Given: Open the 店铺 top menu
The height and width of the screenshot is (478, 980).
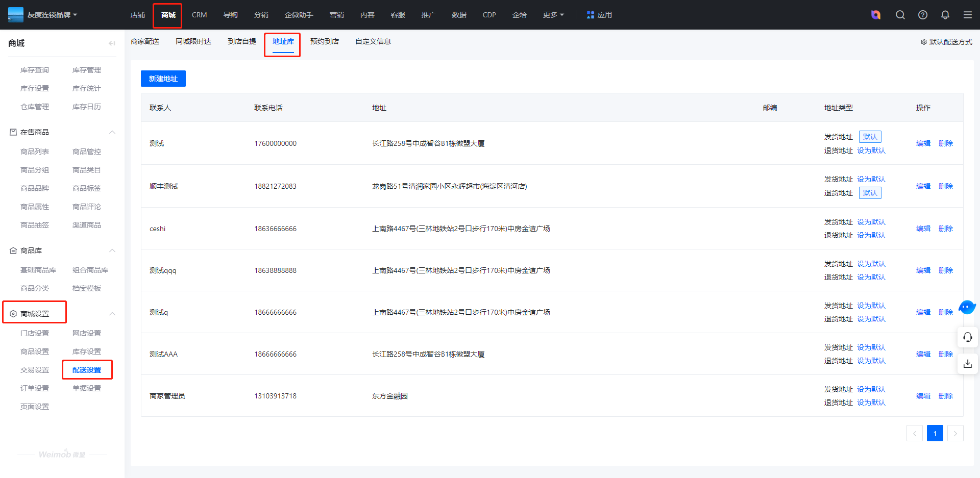Looking at the screenshot, I should (x=138, y=15).
